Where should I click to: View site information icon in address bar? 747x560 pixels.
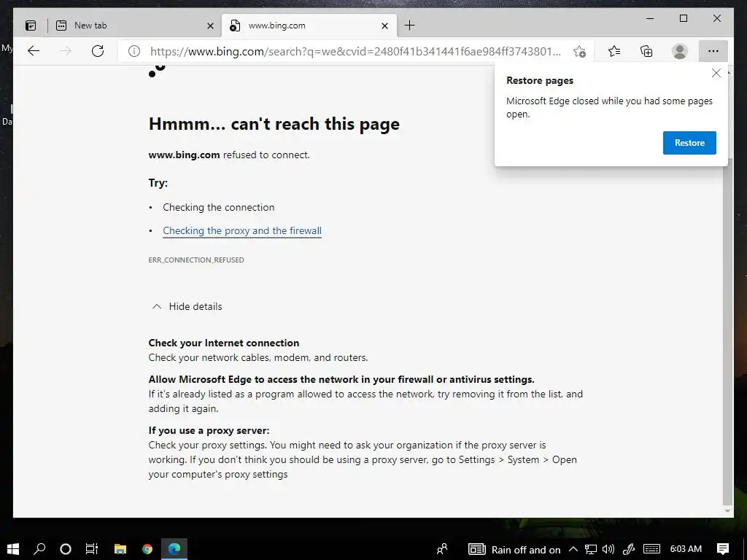click(134, 51)
